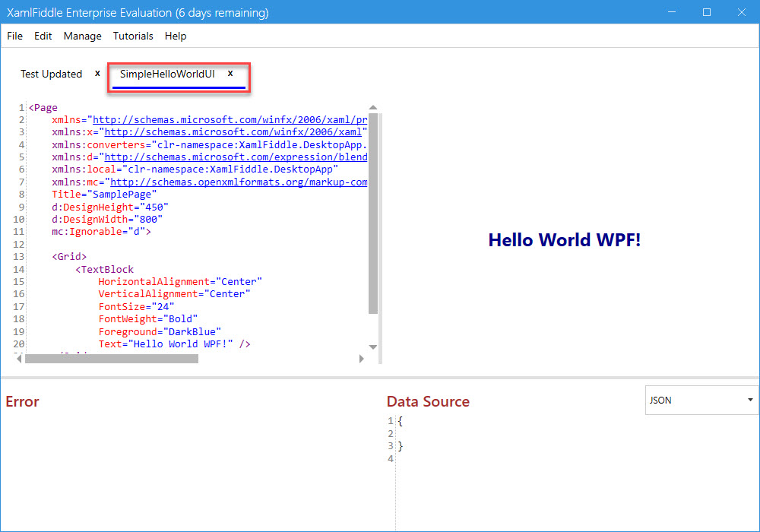Click the Hello World WPF! preview text

[x=564, y=240]
